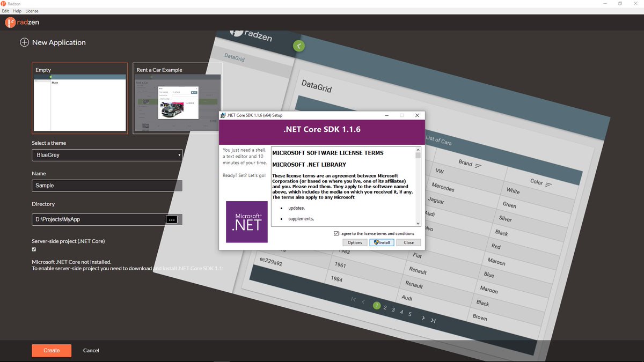Click the Brown color cell
This screenshot has height=362, width=644.
pos(480,317)
